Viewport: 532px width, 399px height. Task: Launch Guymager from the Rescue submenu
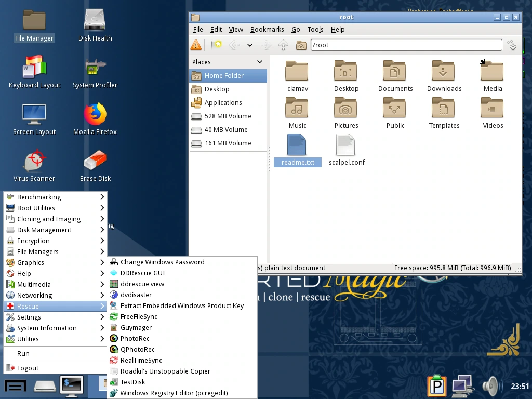(x=182, y=327)
